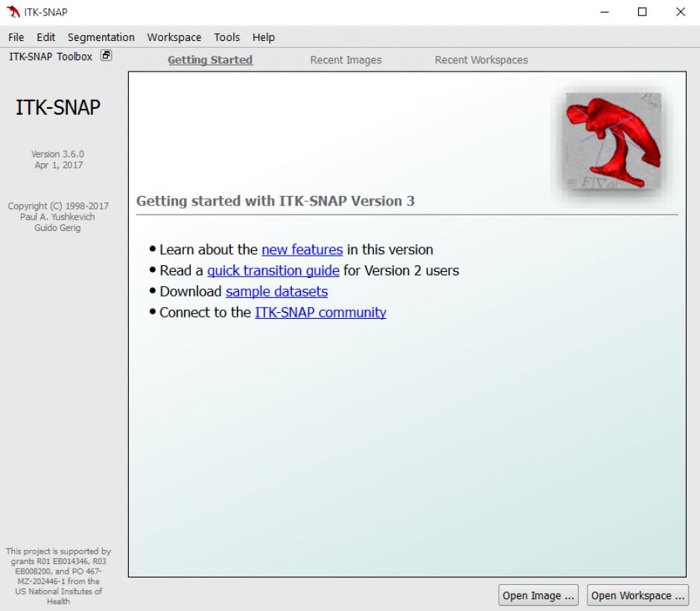Open the Help menu

coord(264,37)
